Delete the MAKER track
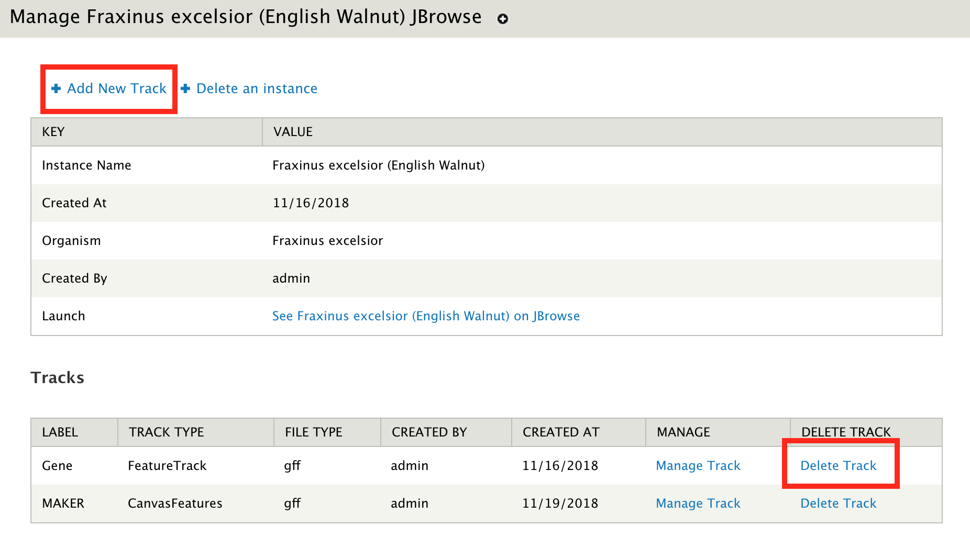 pyautogui.click(x=838, y=503)
